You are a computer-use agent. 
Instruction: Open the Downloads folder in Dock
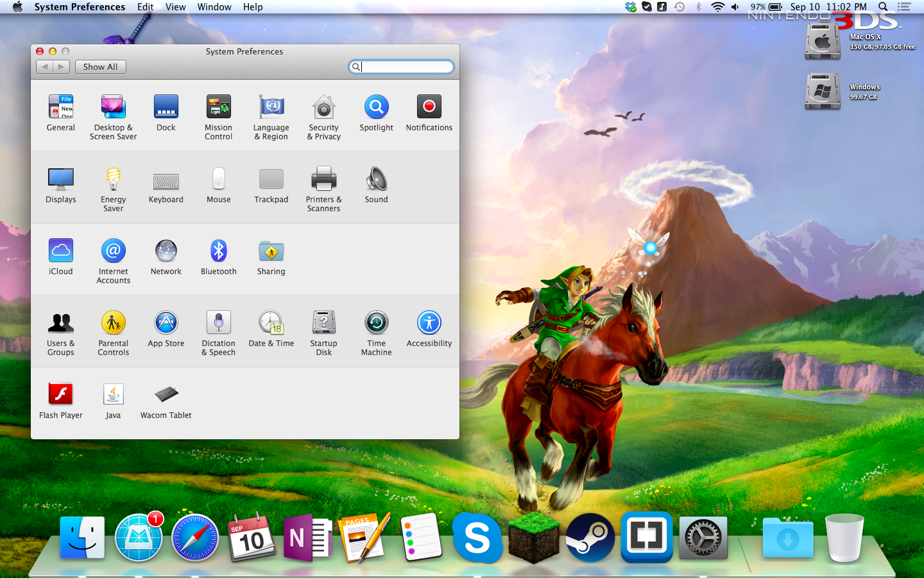788,538
